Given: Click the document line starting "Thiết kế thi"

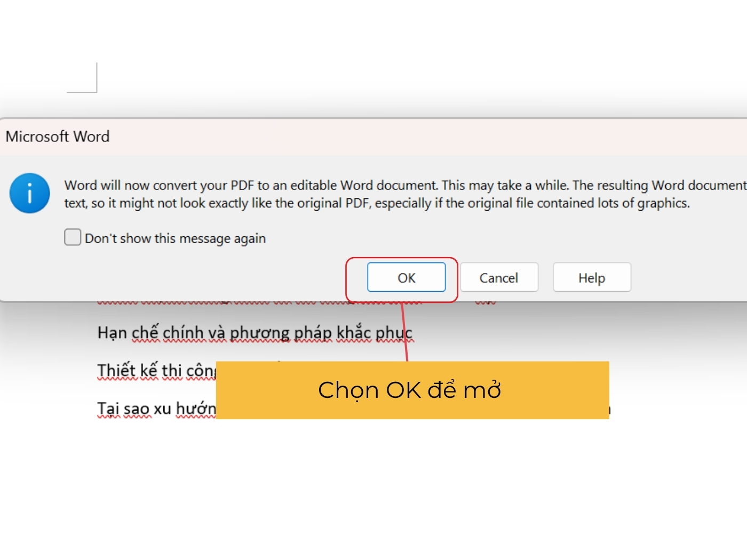Looking at the screenshot, I should pyautogui.click(x=156, y=370).
